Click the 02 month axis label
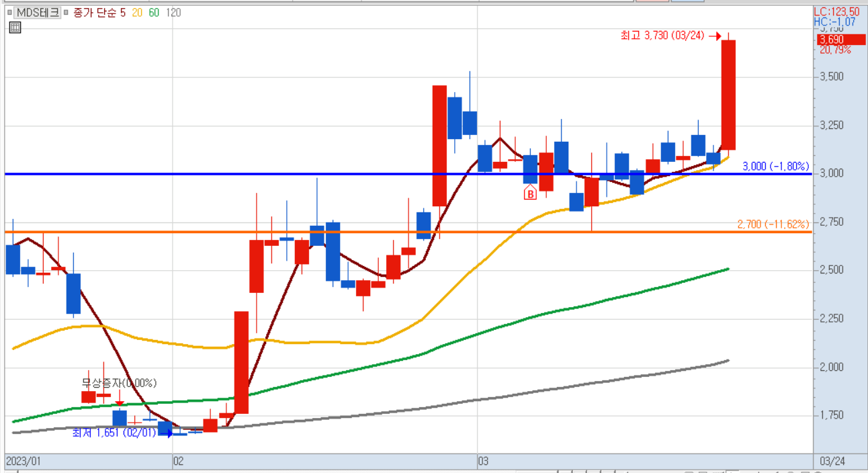 pos(179,462)
